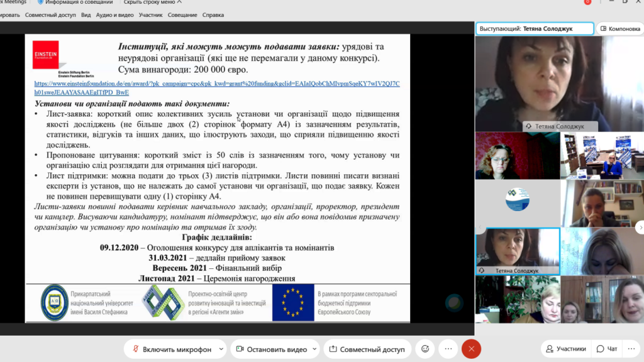
Task: Open the Аудио и видео menu
Action: pos(114,14)
